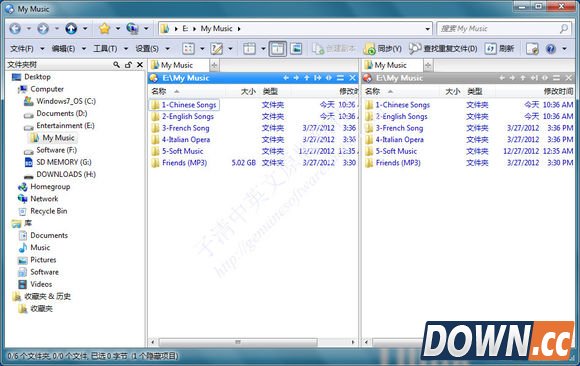Expand the view layout icon dropdown arrow

263,48
